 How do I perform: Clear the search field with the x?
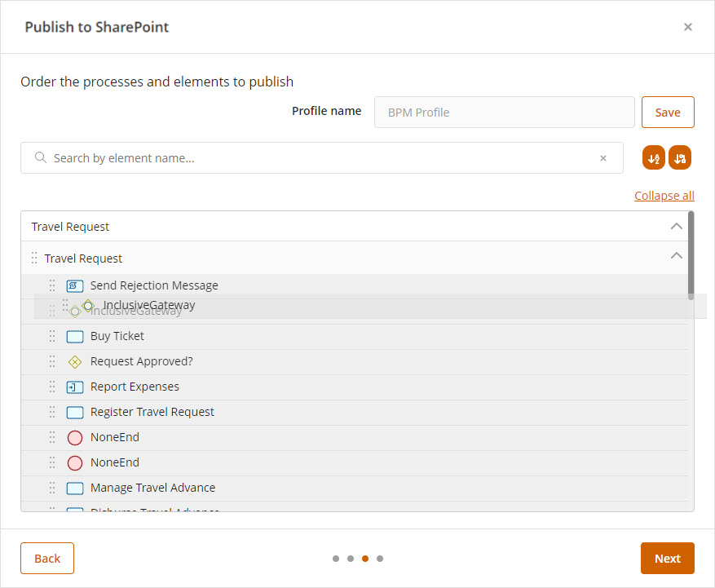[603, 158]
